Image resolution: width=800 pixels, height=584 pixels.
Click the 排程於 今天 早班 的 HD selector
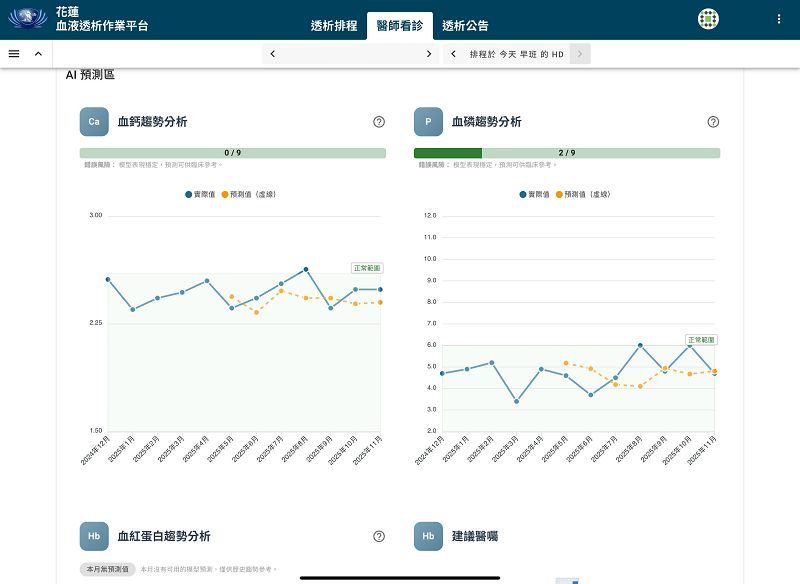(x=517, y=54)
